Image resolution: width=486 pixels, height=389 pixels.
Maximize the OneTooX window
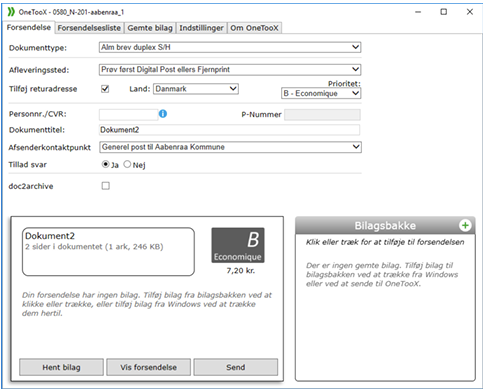click(444, 12)
